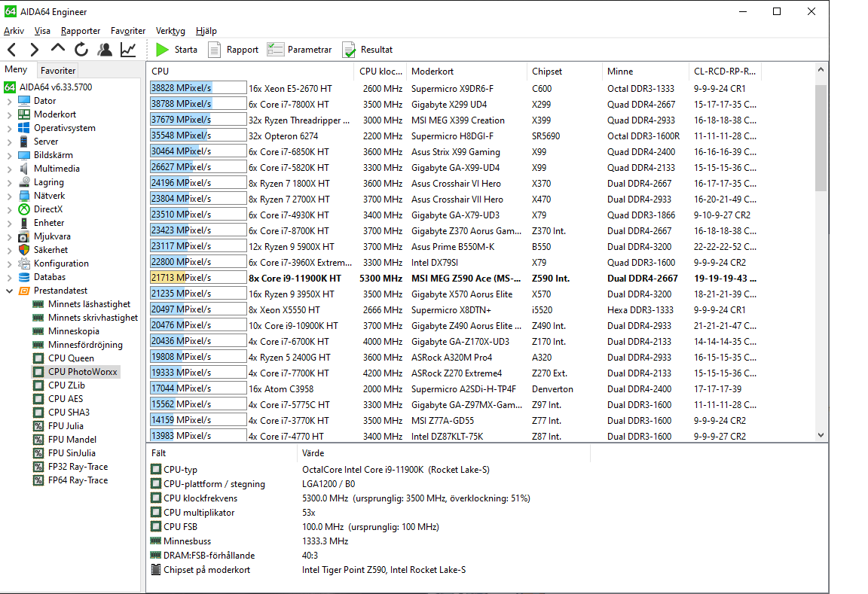Click the results list scroll down arrow
Viewport: 868px width, 594px height.
pos(821,434)
